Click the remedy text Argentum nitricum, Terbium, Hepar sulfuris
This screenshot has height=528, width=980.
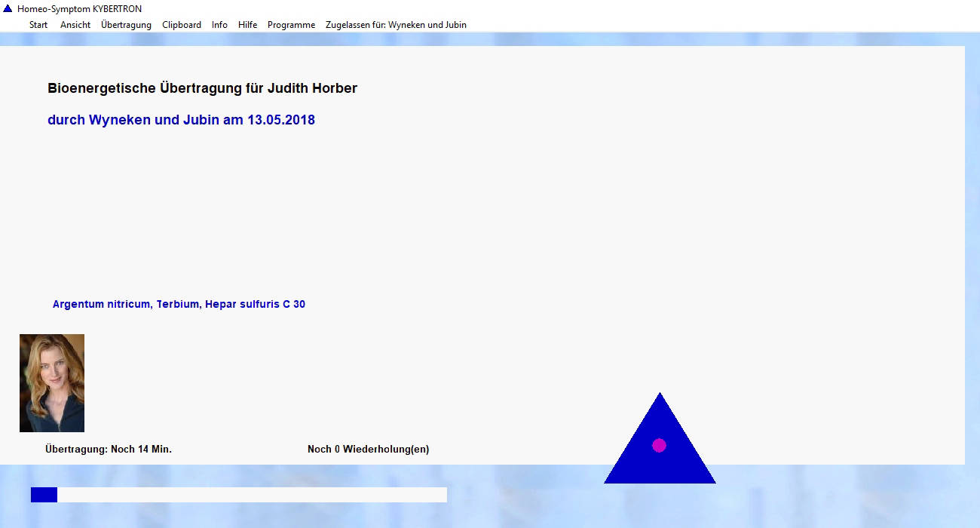click(x=179, y=305)
